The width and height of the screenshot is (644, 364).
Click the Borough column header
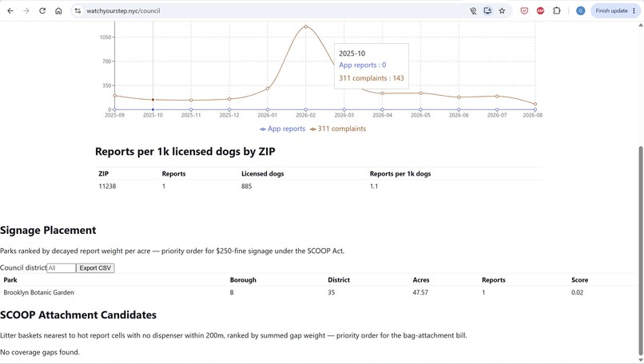243,280
